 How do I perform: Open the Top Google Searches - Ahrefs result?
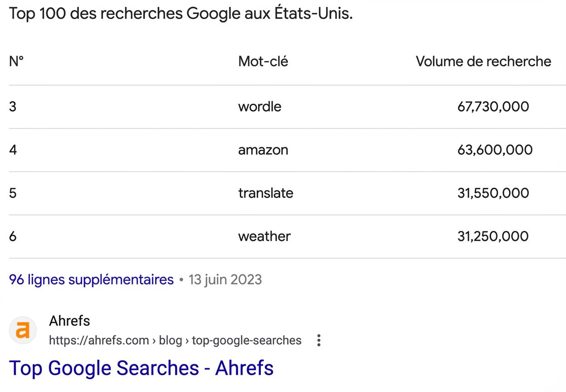141,368
